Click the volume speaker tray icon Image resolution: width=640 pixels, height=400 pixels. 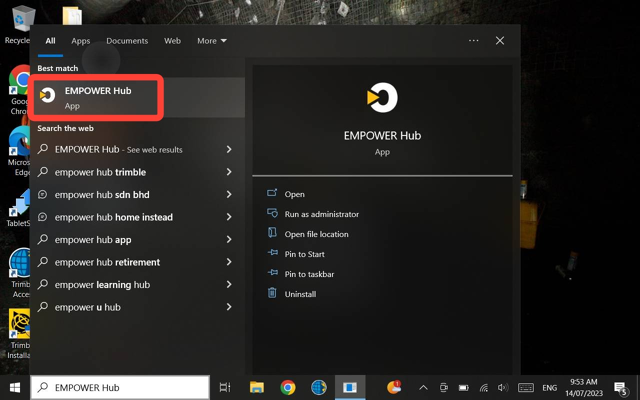click(x=503, y=388)
